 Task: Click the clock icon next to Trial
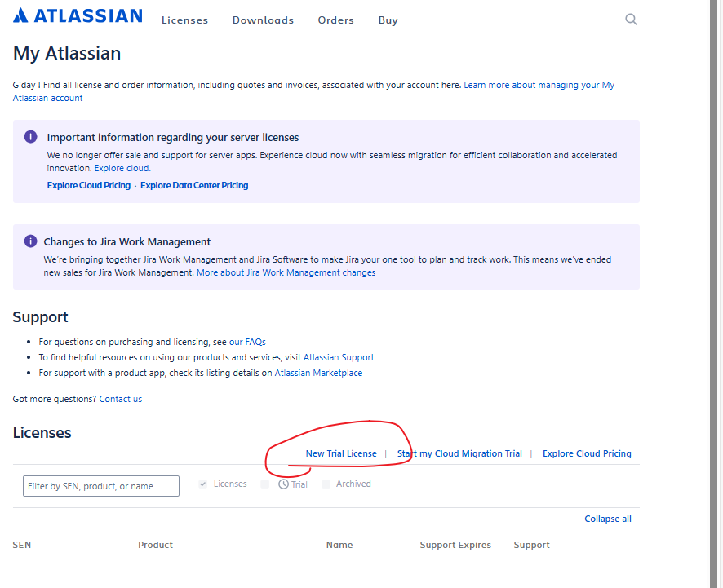click(284, 484)
